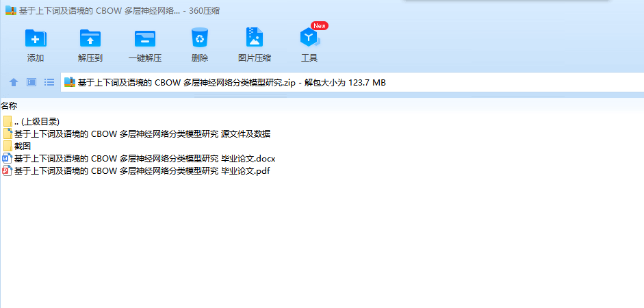Screen dimensions: 644x308
Task: Click the folder icon next to 截图
Action: (x=8, y=146)
